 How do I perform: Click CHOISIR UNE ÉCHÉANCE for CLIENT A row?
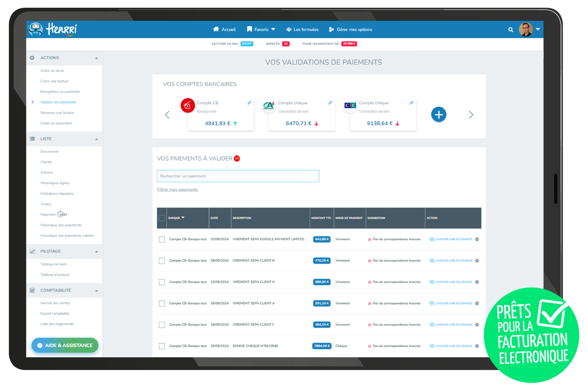[454, 303]
